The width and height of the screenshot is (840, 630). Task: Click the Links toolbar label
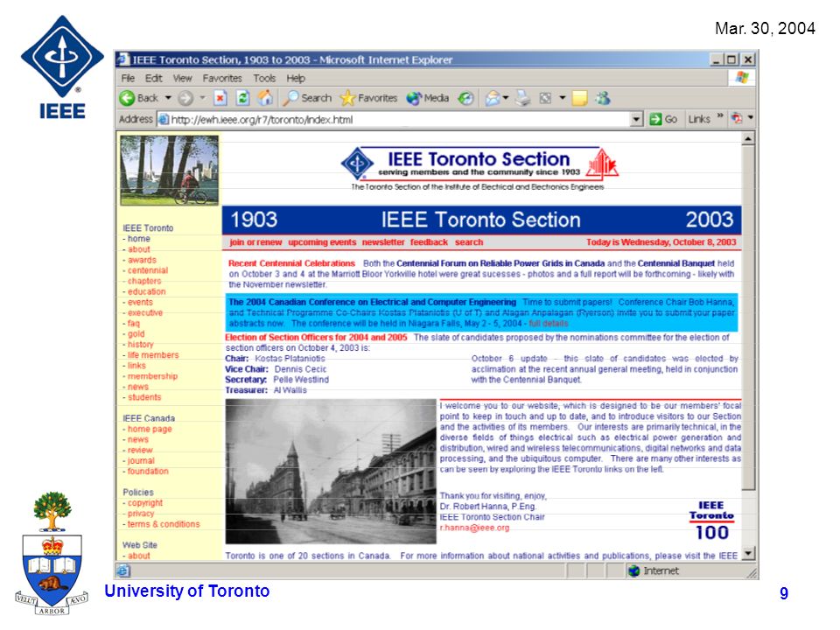[699, 119]
